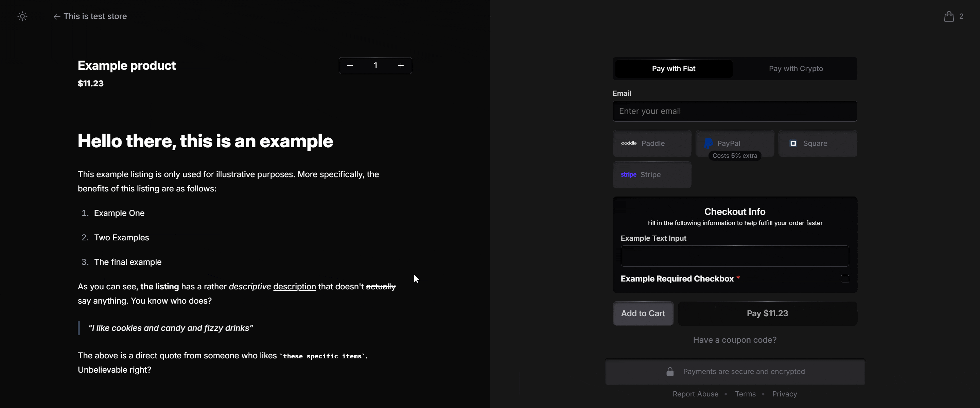The image size is (980, 408).
Task: Select the Pay with Fiat tab
Action: (673, 68)
